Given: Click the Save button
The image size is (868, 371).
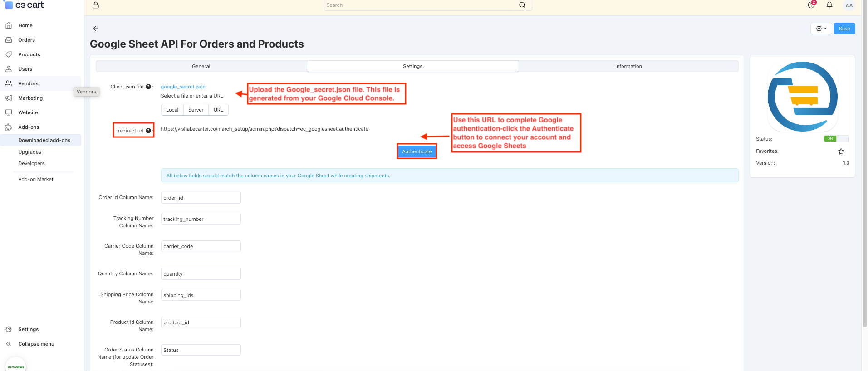Looking at the screenshot, I should pos(844,29).
